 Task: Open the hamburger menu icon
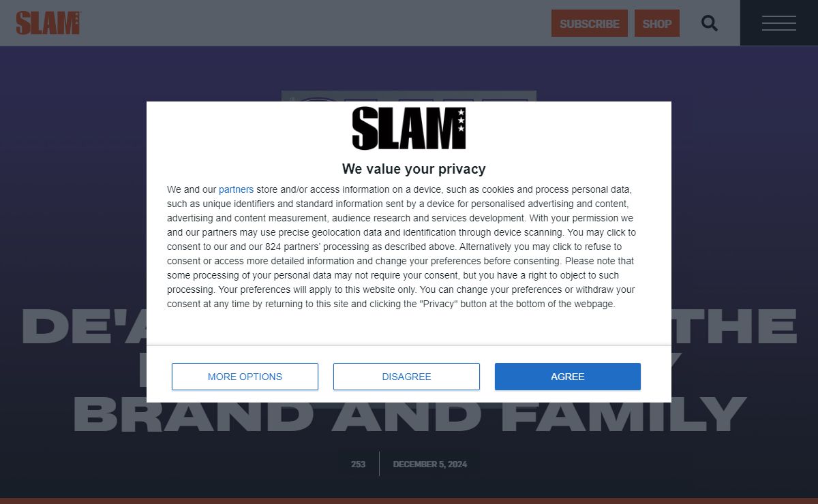click(779, 23)
